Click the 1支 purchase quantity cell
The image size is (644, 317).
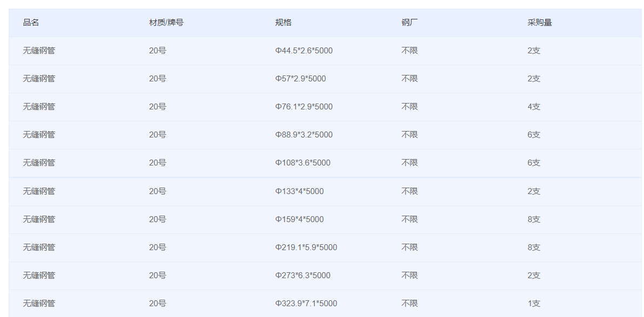coord(533,304)
